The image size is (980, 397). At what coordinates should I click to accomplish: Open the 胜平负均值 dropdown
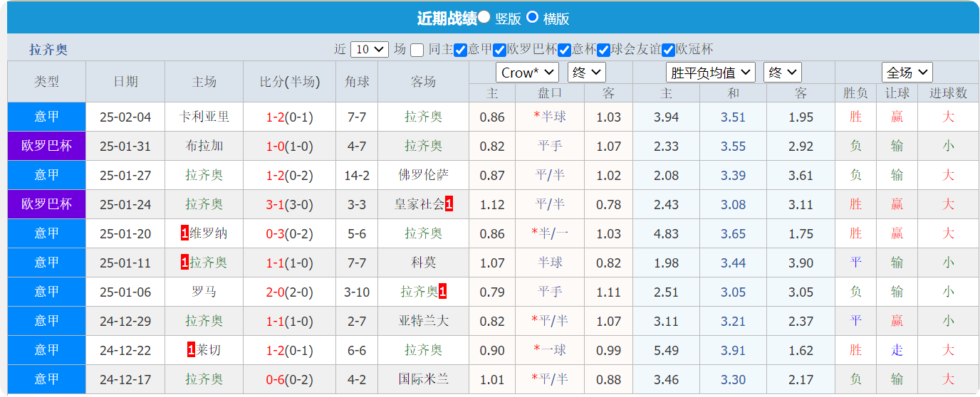[710, 73]
